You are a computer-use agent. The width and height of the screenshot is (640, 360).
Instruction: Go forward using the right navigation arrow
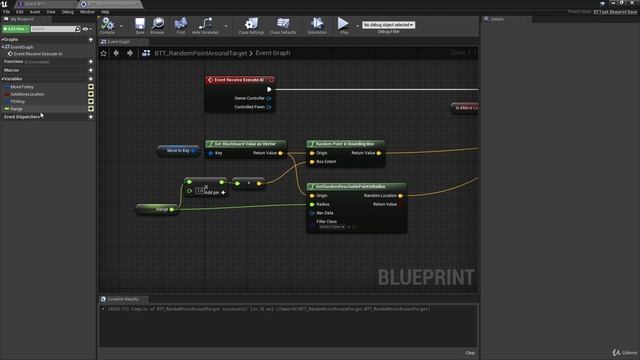[x=130, y=53]
